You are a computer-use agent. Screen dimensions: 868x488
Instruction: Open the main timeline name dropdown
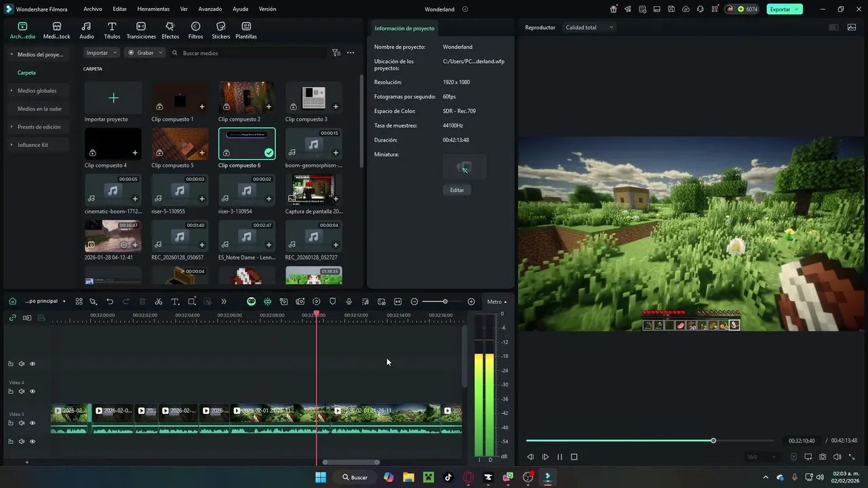[45, 301]
